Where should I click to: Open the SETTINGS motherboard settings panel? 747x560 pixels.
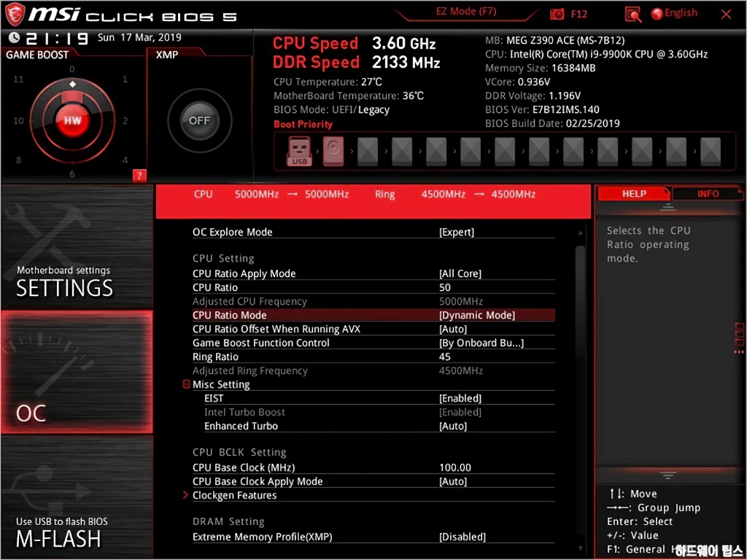click(77, 246)
